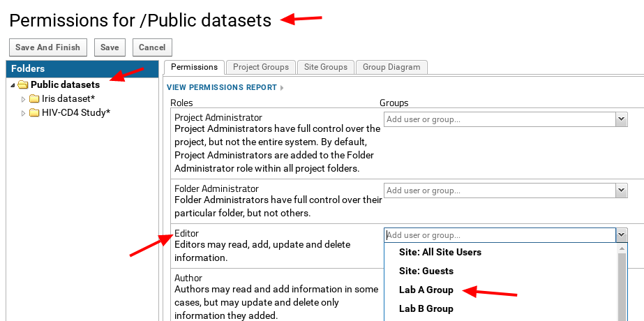Open the View Permissions Report link
Screen dimensions: 644x321
click(222, 88)
